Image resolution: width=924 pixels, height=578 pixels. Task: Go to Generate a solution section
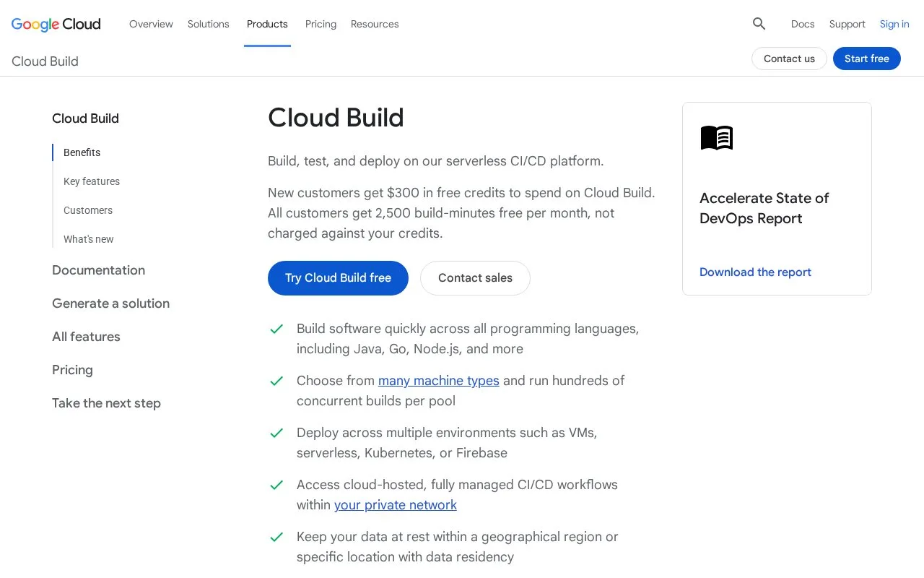tap(110, 303)
